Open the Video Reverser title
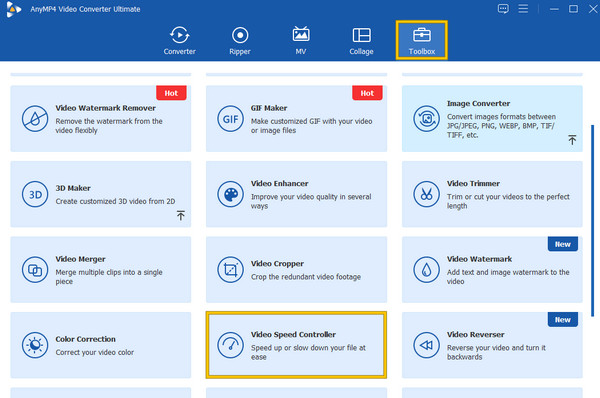The image size is (600, 398). [x=476, y=334]
